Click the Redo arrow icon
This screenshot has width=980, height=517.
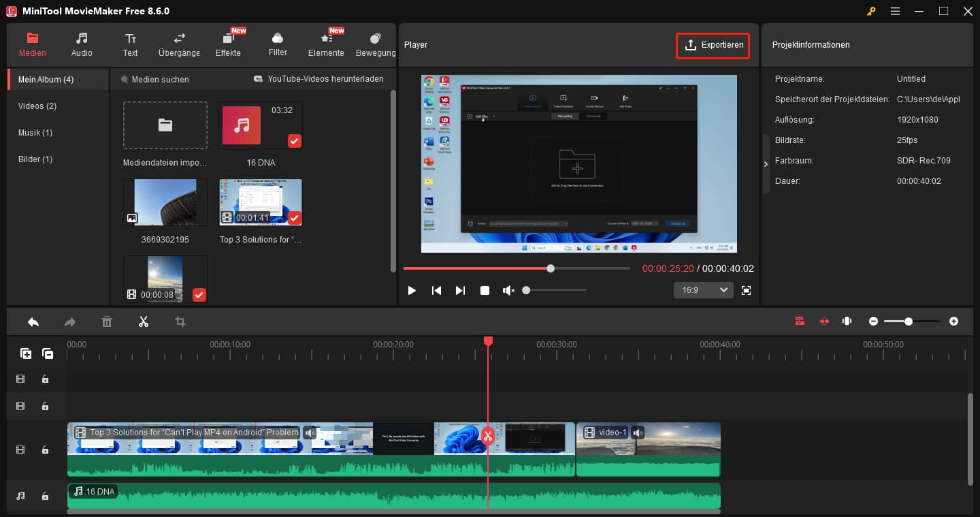[x=70, y=321]
